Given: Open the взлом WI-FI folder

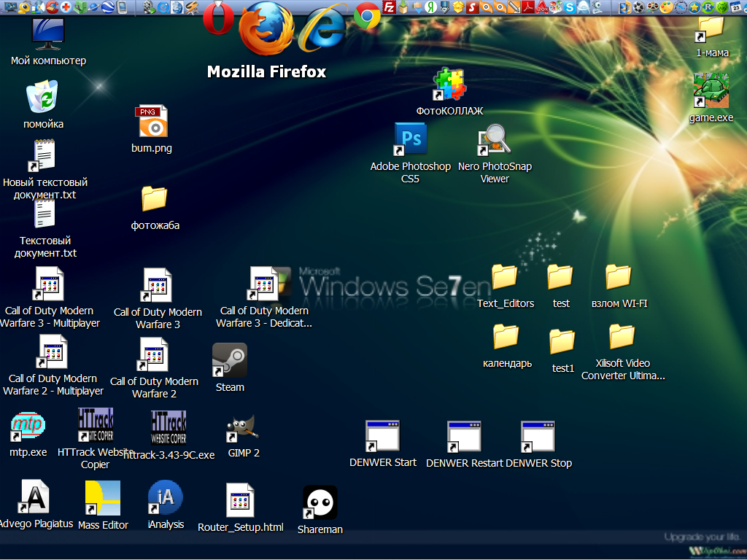Looking at the screenshot, I should point(619,277).
